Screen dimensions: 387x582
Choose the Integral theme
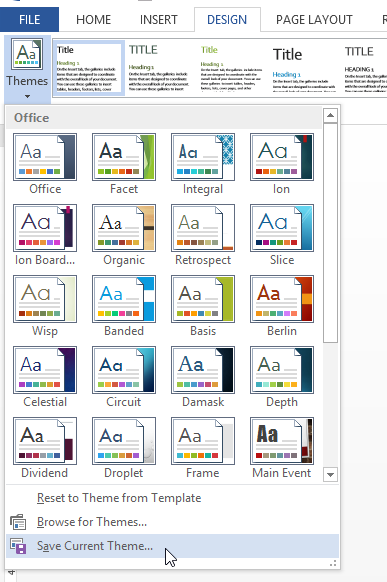click(203, 157)
